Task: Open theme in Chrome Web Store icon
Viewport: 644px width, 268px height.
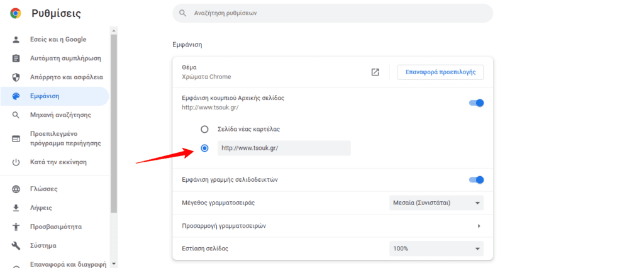Action: [x=375, y=72]
